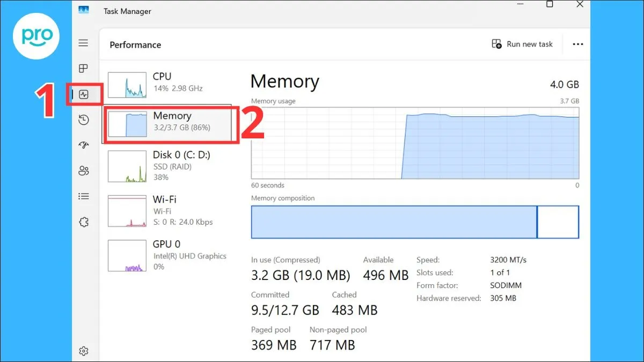Click the Run new task button
Viewport: 644px width, 362px height.
pos(522,44)
